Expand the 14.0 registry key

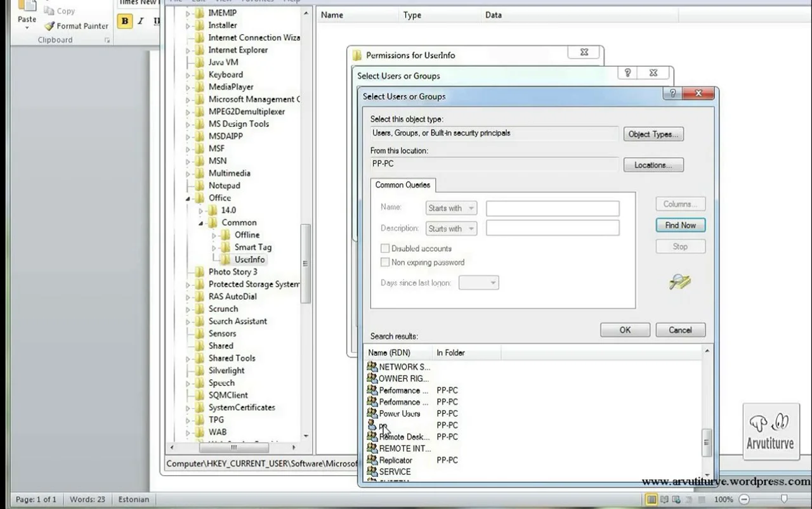pos(201,210)
